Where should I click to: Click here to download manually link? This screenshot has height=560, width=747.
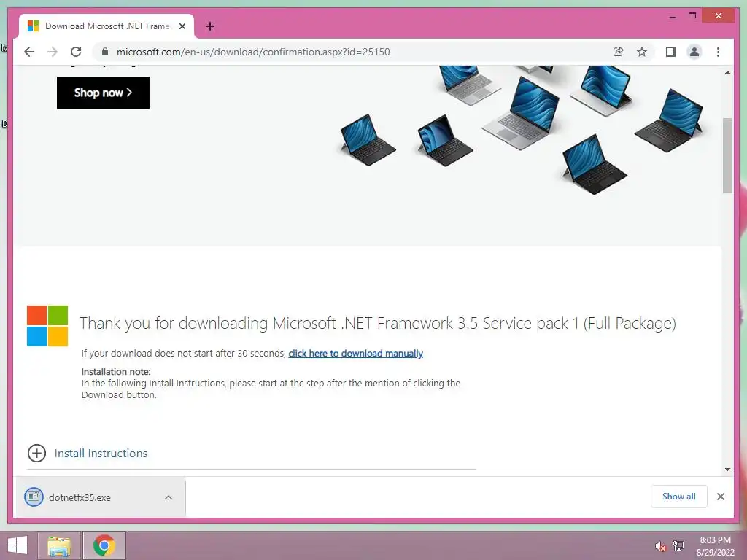pyautogui.click(x=355, y=354)
